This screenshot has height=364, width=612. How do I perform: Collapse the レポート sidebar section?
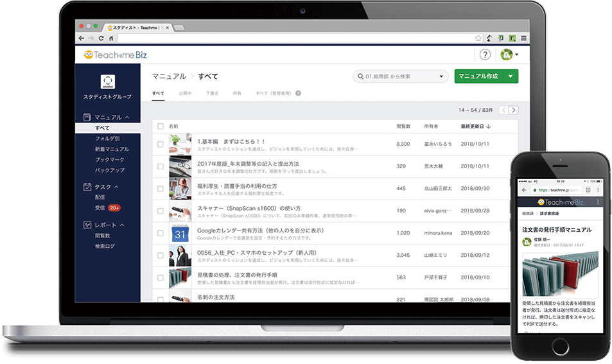point(122,225)
